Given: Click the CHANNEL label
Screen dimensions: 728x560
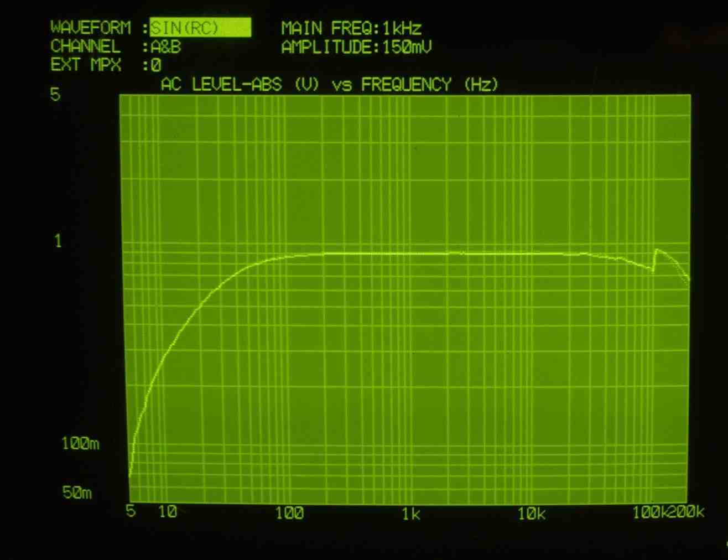Looking at the screenshot, I should pos(85,46).
